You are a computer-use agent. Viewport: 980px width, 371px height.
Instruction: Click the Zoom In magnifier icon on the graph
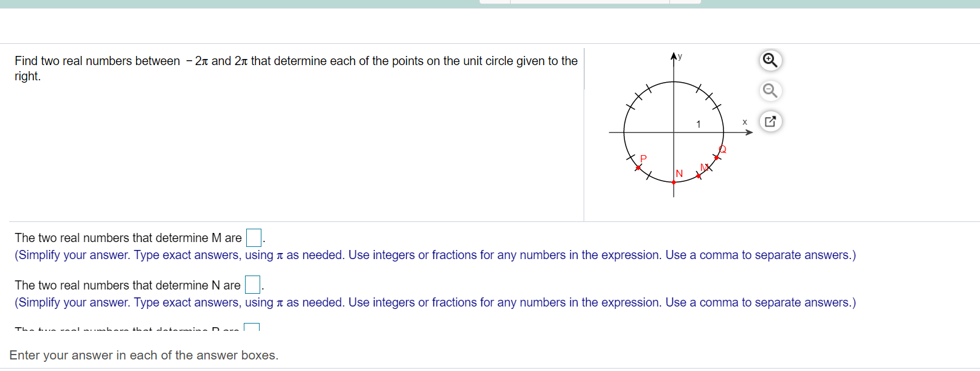tap(770, 61)
